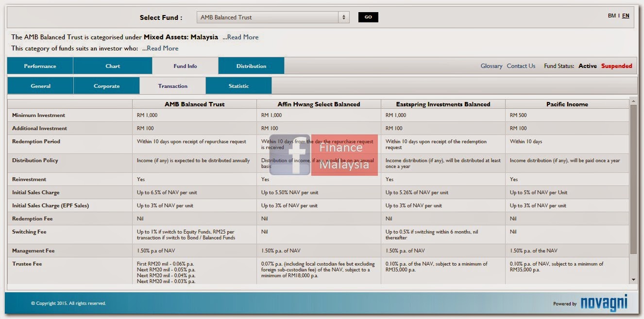Viewport: 644px width, 319px height.
Task: Click the fund selector's down stepper arrow
Action: coord(343,18)
